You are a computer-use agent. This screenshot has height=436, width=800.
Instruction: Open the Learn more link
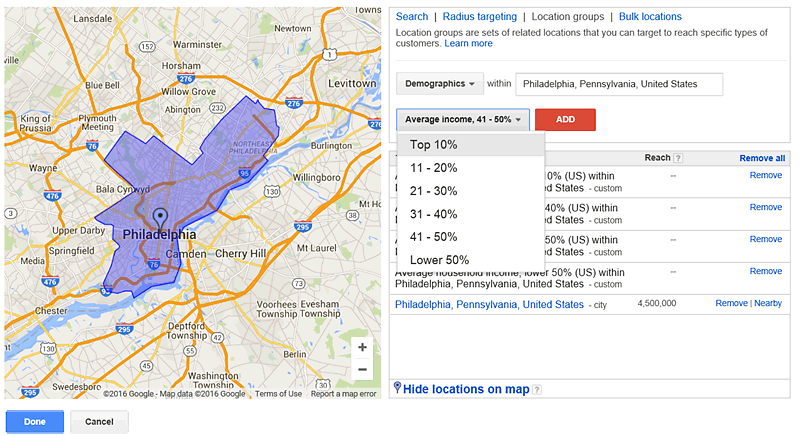[468, 44]
